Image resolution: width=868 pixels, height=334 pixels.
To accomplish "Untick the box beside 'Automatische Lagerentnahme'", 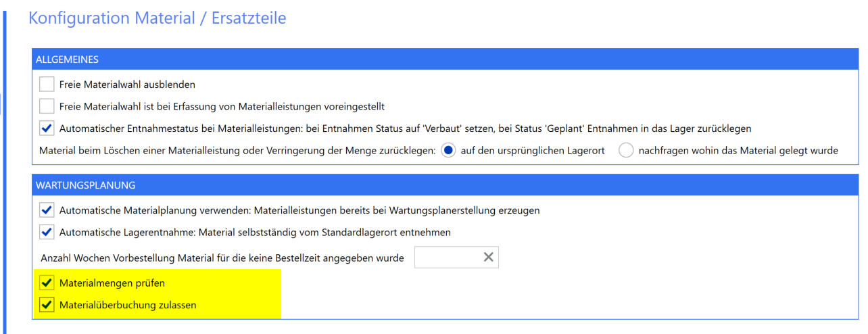I will (47, 232).
